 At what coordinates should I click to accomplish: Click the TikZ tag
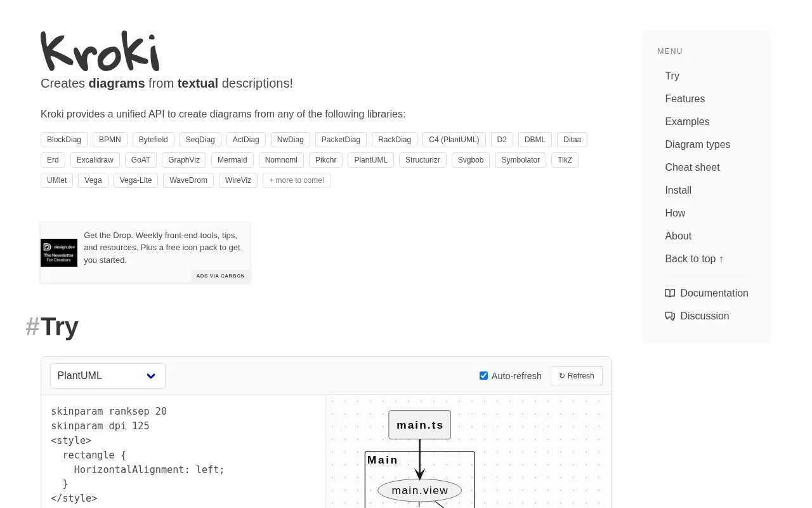pyautogui.click(x=565, y=160)
